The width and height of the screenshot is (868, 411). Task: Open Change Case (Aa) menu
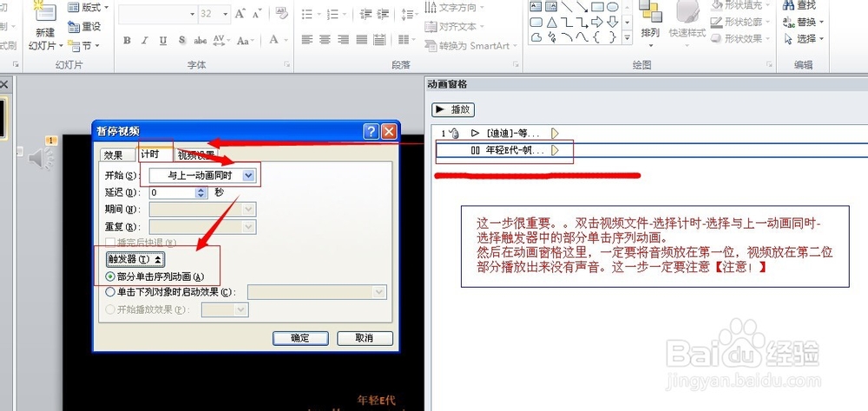tap(246, 40)
